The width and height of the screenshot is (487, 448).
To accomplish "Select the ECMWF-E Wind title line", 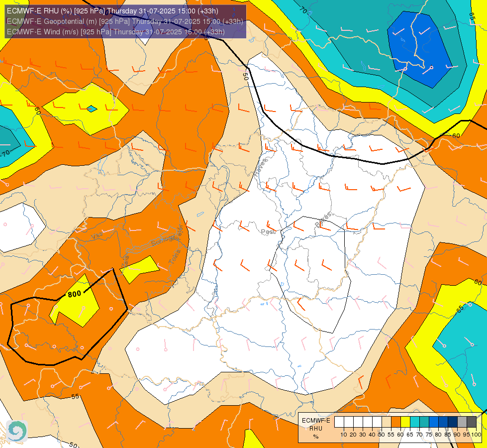I will pyautogui.click(x=115, y=32).
